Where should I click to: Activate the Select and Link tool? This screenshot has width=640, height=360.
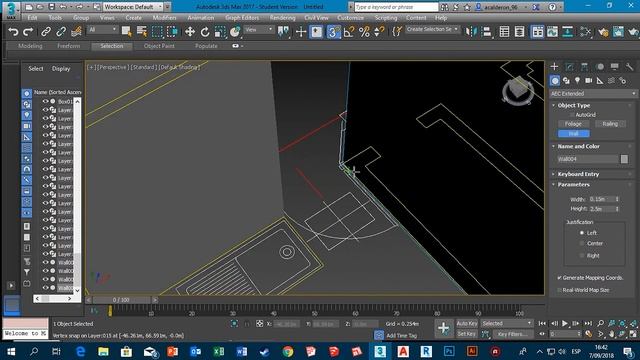click(x=46, y=31)
